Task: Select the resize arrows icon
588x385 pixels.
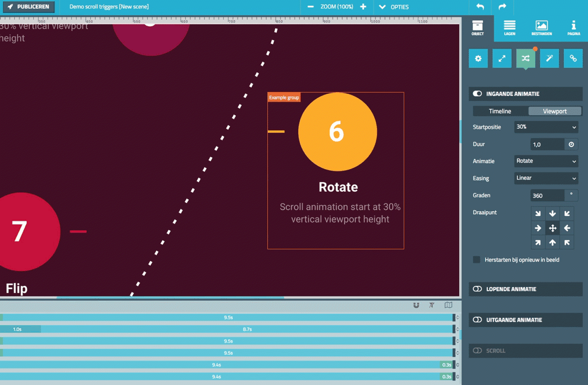Action: [x=502, y=58]
